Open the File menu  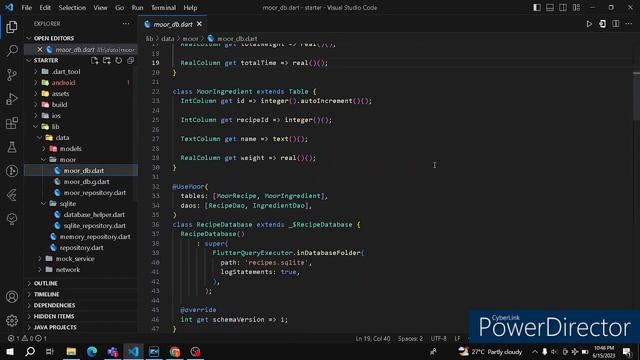click(x=27, y=8)
